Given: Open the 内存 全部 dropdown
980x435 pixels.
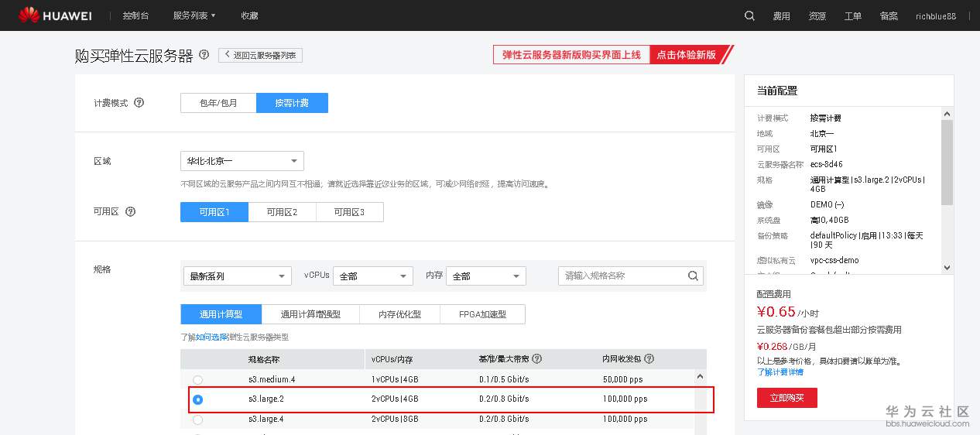Looking at the screenshot, I should tap(486, 276).
